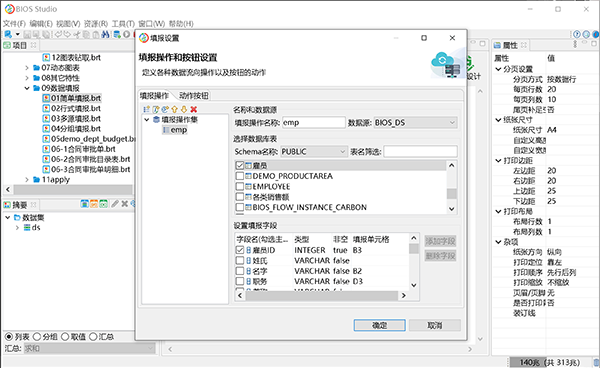Click the orange dataset icon in the 摘要 panel
Viewport: 600px width, 368px height.
[x=94, y=204]
